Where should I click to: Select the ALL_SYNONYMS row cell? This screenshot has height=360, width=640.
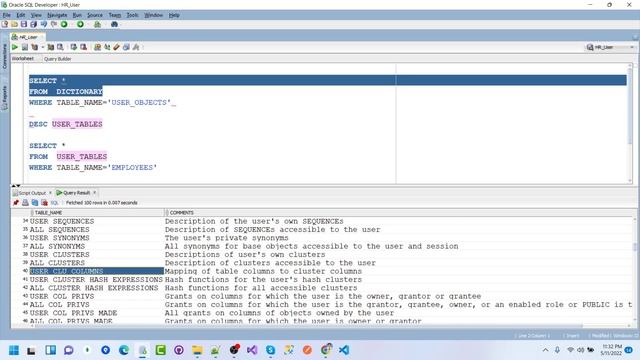click(x=96, y=246)
